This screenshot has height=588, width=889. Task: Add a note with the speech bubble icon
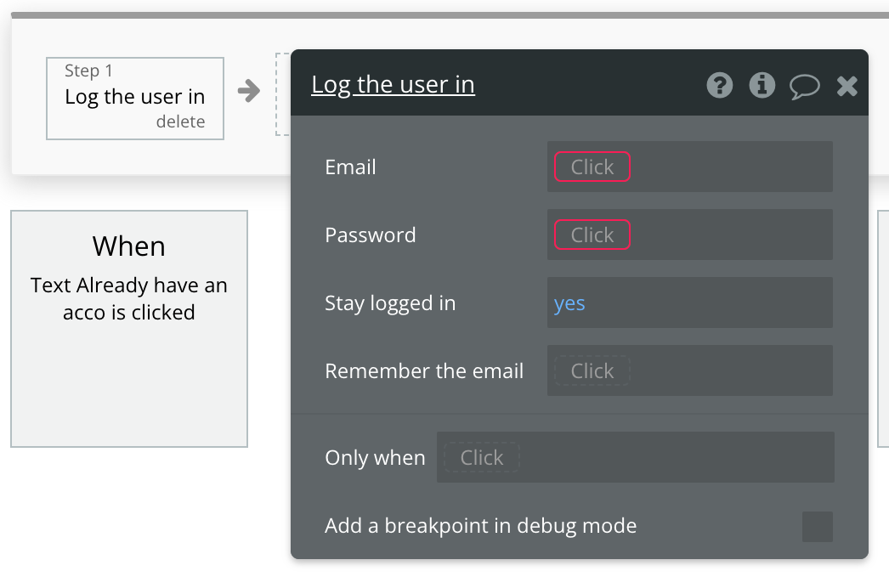pos(805,87)
